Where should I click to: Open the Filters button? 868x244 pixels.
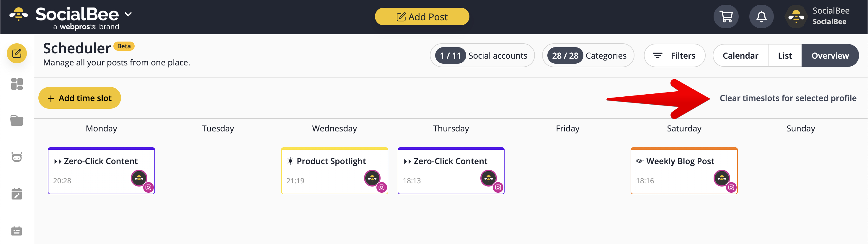pos(674,55)
